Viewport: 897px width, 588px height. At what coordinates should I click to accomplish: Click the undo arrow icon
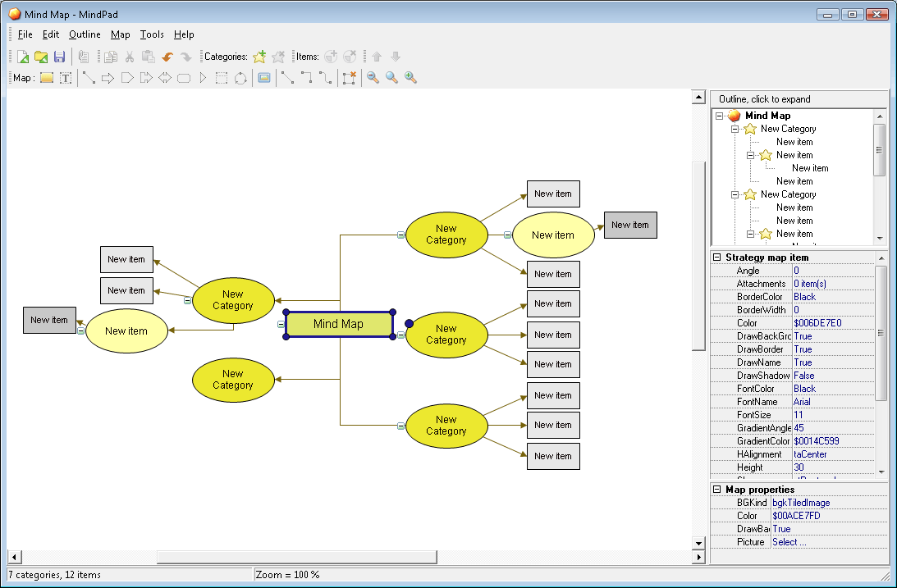click(167, 57)
